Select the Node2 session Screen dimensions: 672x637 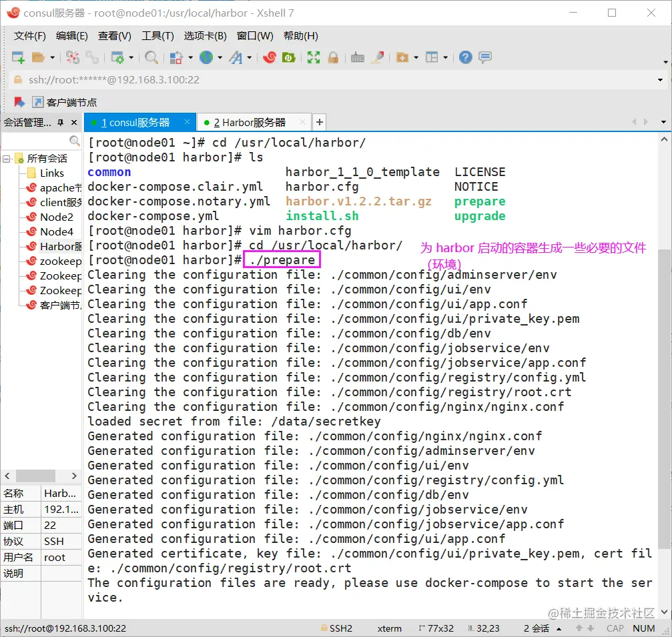coord(49,217)
